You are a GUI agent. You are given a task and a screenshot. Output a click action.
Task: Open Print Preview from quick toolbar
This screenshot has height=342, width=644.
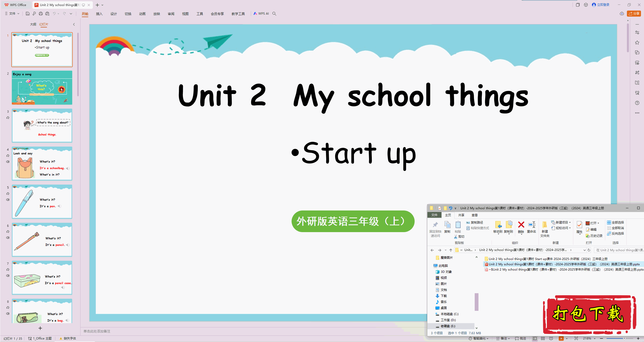click(x=47, y=14)
